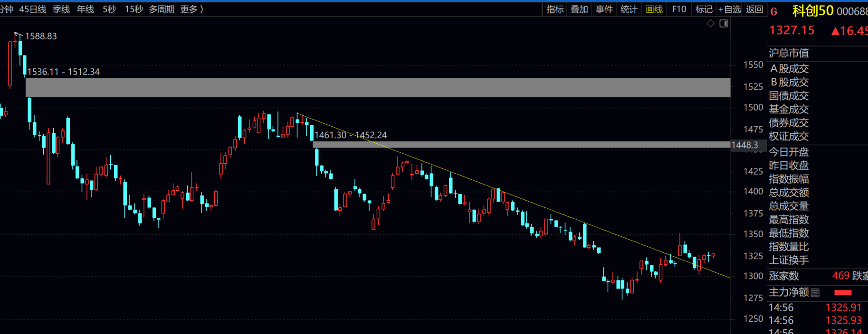Image resolution: width=868 pixels, height=334 pixels.
Task: Open the 多周期 multi-period view
Action: [x=162, y=9]
